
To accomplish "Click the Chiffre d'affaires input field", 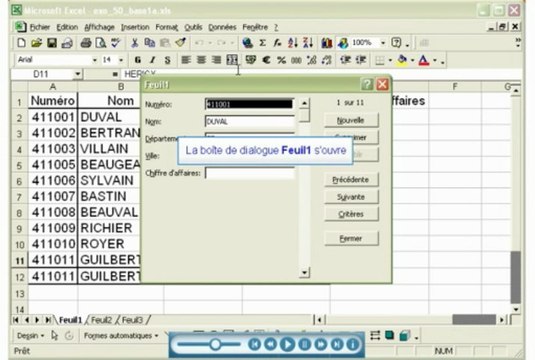I will [249, 173].
